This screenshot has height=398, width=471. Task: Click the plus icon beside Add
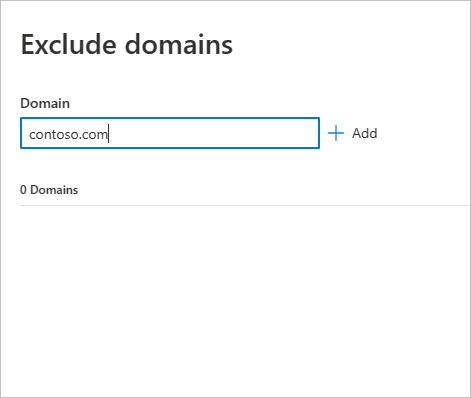(x=336, y=133)
